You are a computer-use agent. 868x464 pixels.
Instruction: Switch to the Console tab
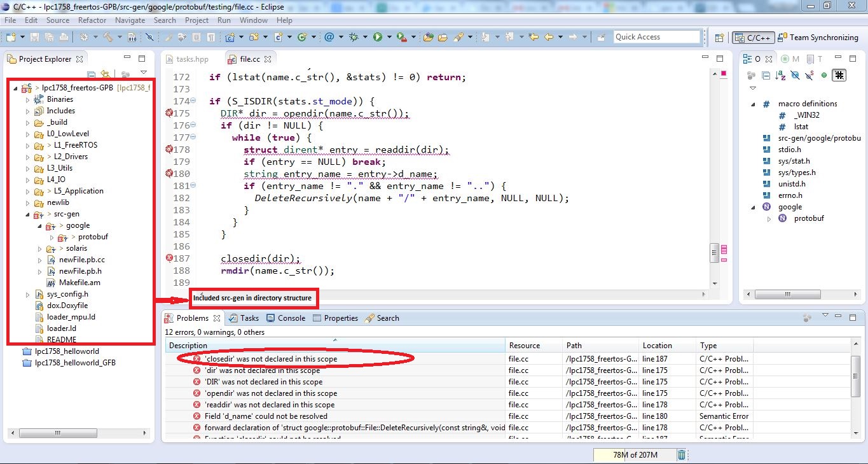click(286, 318)
